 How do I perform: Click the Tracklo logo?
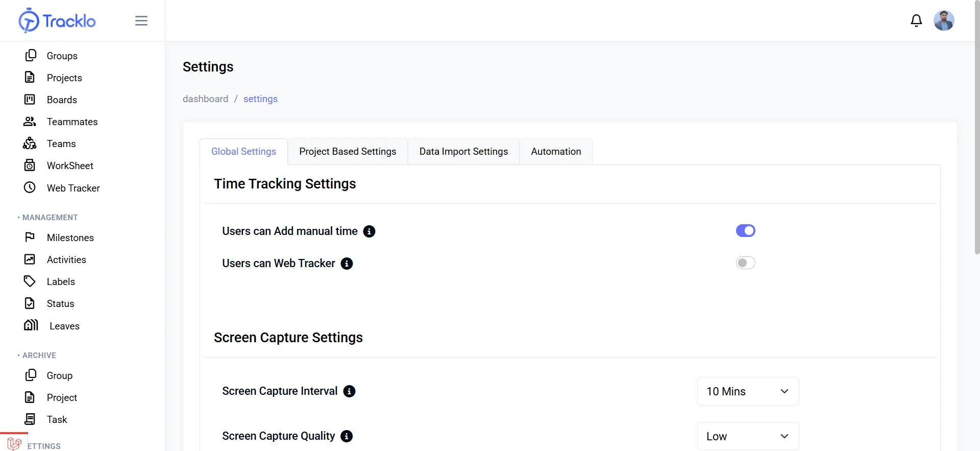pyautogui.click(x=57, y=20)
